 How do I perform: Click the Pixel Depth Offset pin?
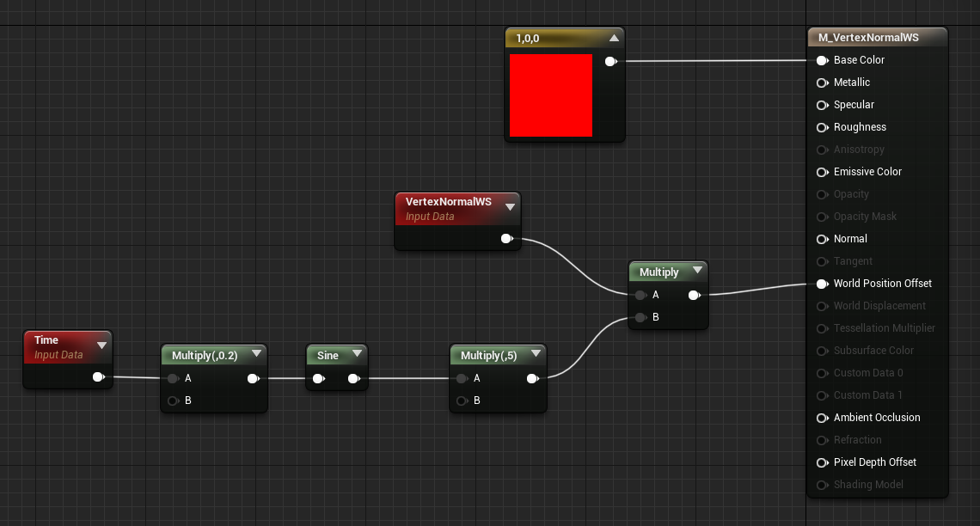click(x=823, y=462)
